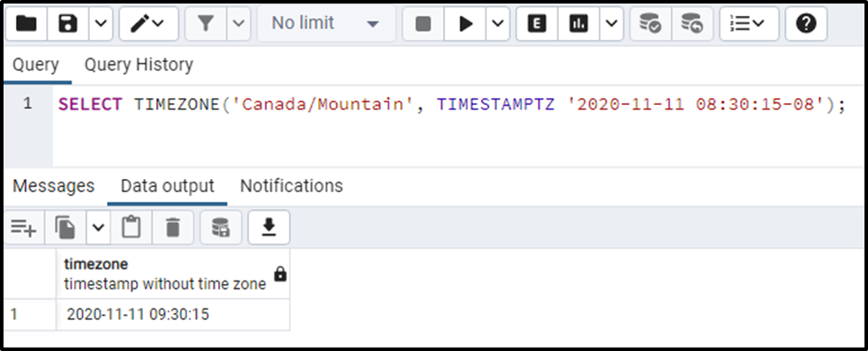The width and height of the screenshot is (868, 351).
Task: Switch to the Query History tab
Action: [139, 65]
